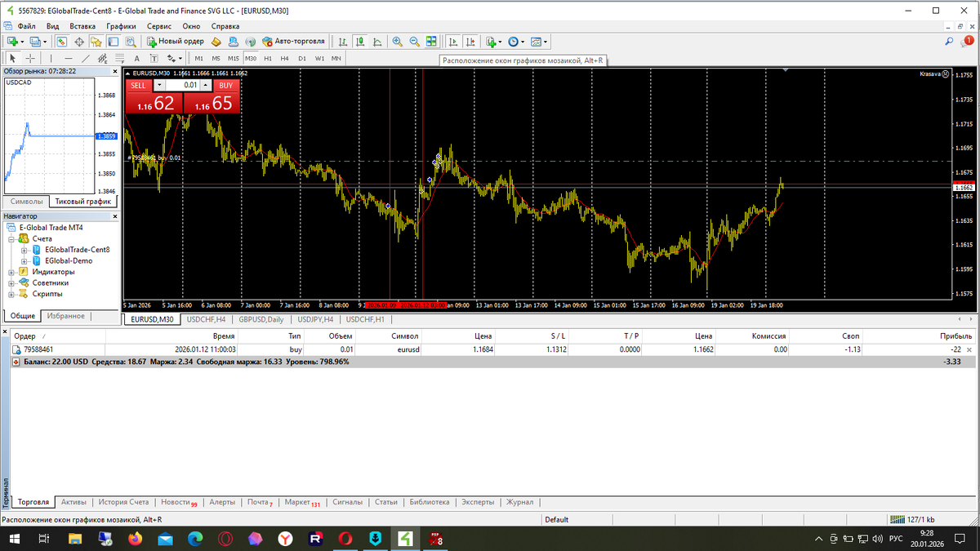Open the Data Window toolbar icon
980x551 pixels.
click(79, 41)
